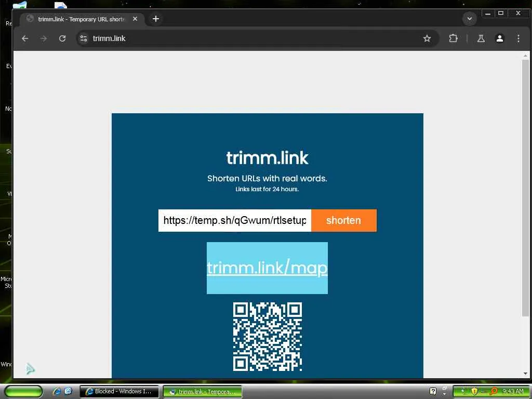Open Chrome's three-dot menu
This screenshot has height=399, width=532.
[518, 38]
